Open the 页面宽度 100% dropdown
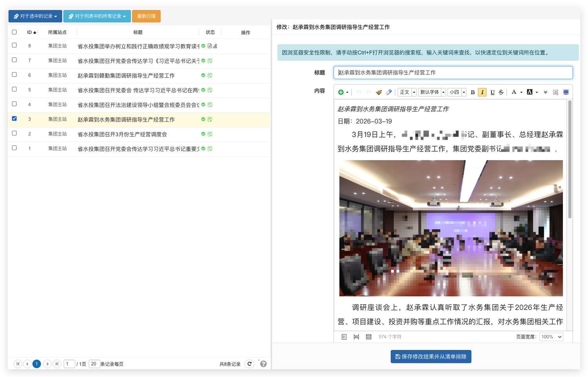588x377 pixels. [551, 337]
